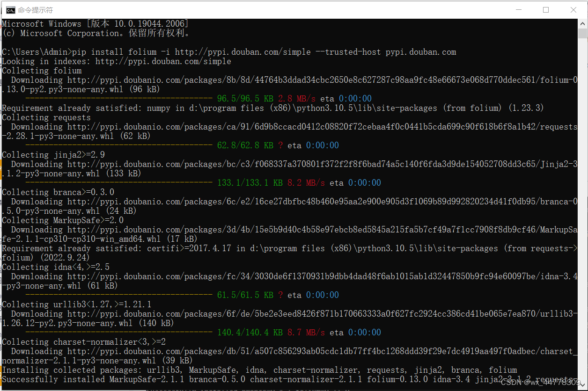Viewport: 588px width, 391px height.
Task: Close the Command Prompt window
Action: [x=573, y=10]
